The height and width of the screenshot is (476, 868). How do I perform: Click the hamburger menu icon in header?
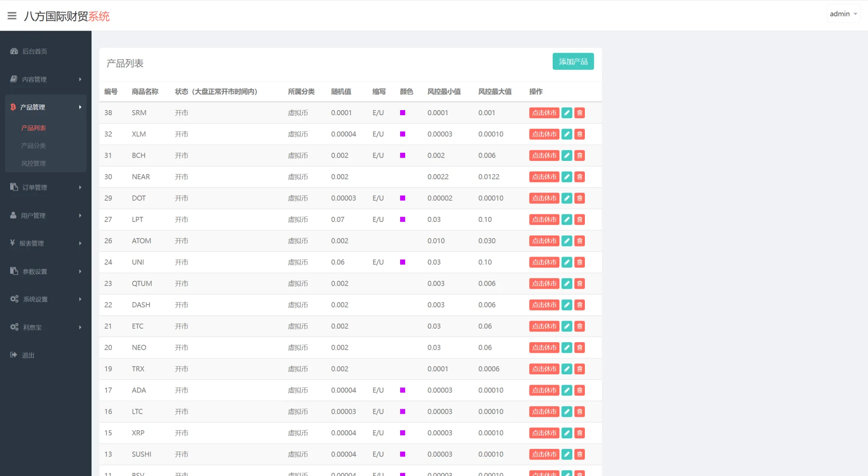12,16
